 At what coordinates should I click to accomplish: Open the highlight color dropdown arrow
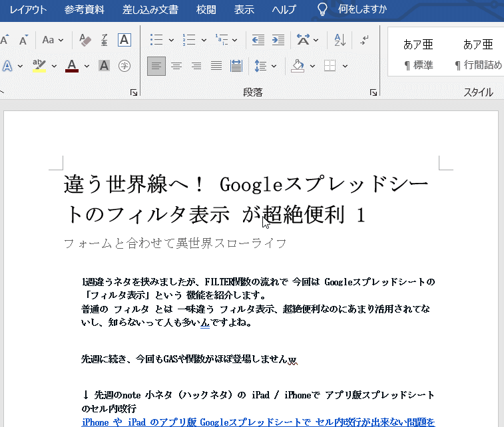(54, 66)
